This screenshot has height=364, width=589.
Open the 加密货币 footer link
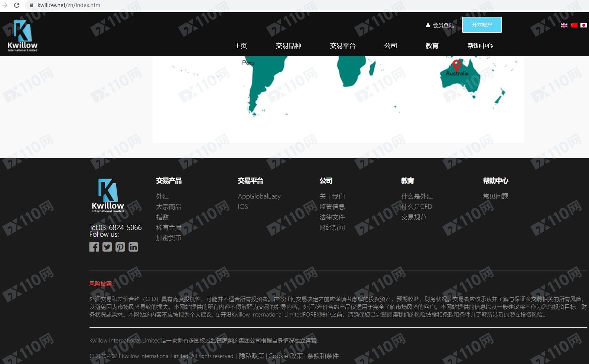(x=169, y=238)
